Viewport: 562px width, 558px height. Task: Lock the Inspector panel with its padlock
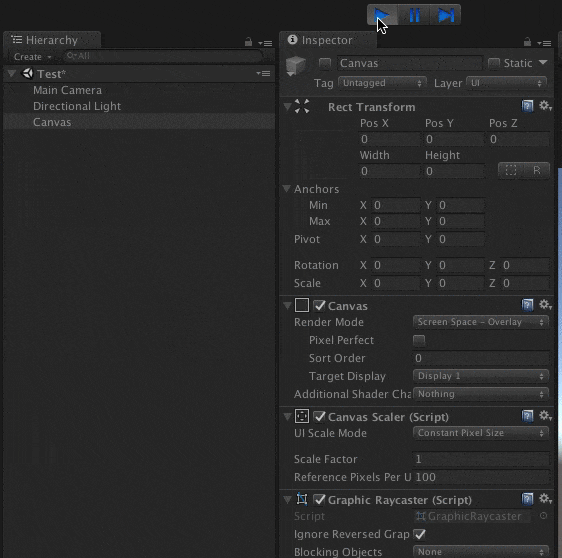point(527,42)
